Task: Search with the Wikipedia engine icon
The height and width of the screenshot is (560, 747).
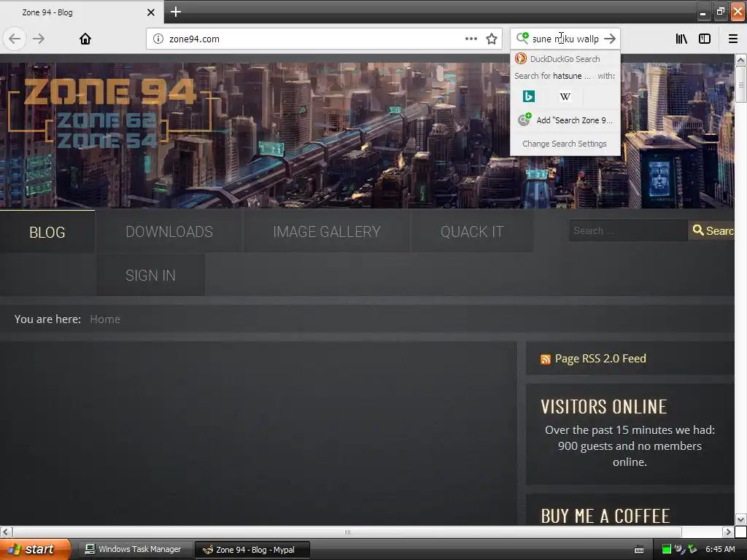Action: click(565, 96)
